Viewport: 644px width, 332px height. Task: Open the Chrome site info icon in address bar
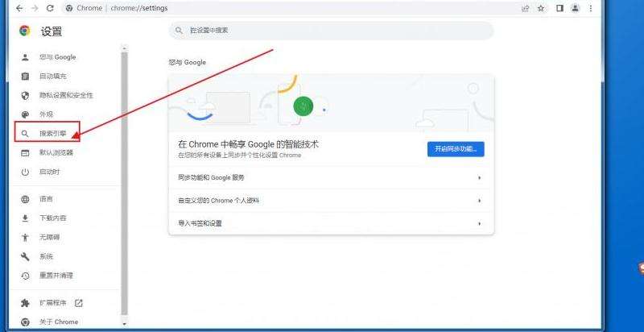coord(69,8)
